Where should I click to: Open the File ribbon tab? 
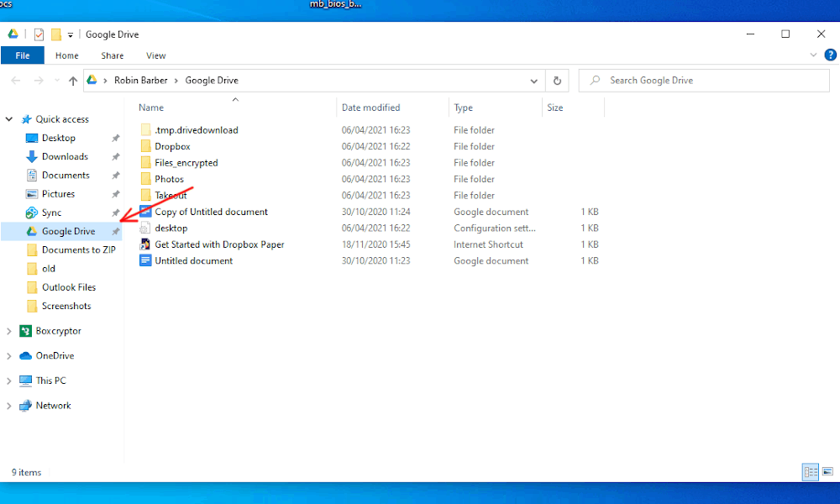(x=23, y=55)
